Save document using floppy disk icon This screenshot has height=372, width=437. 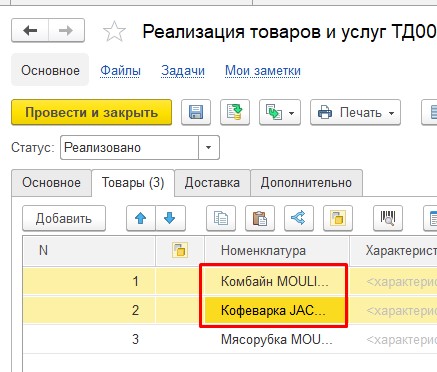coord(196,112)
